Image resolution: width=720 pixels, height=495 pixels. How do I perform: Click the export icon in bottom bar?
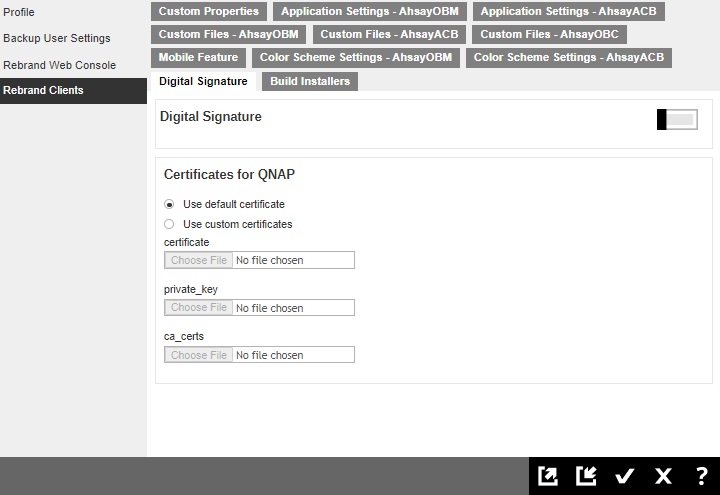pos(548,476)
